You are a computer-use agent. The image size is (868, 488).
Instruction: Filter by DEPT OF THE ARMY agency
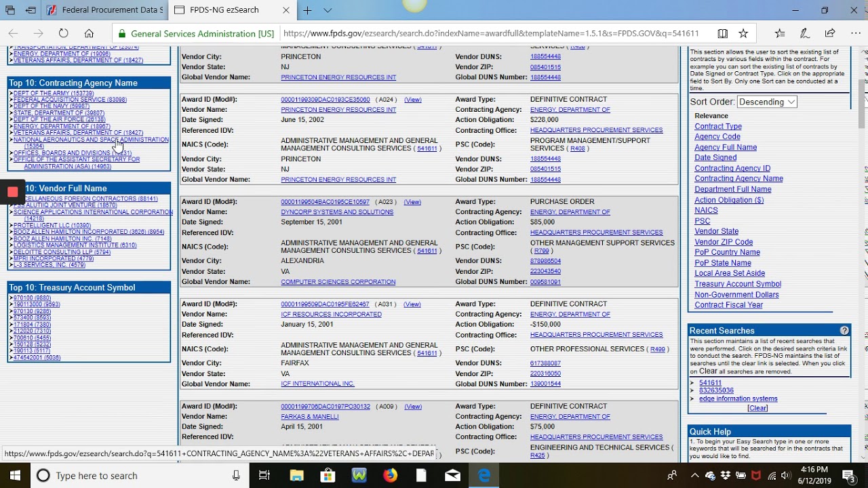click(54, 93)
